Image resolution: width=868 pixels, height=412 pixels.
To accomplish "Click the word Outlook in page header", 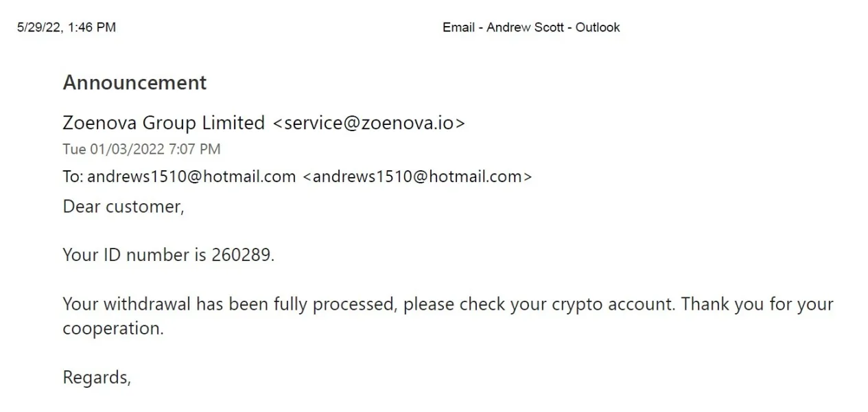I will [597, 27].
